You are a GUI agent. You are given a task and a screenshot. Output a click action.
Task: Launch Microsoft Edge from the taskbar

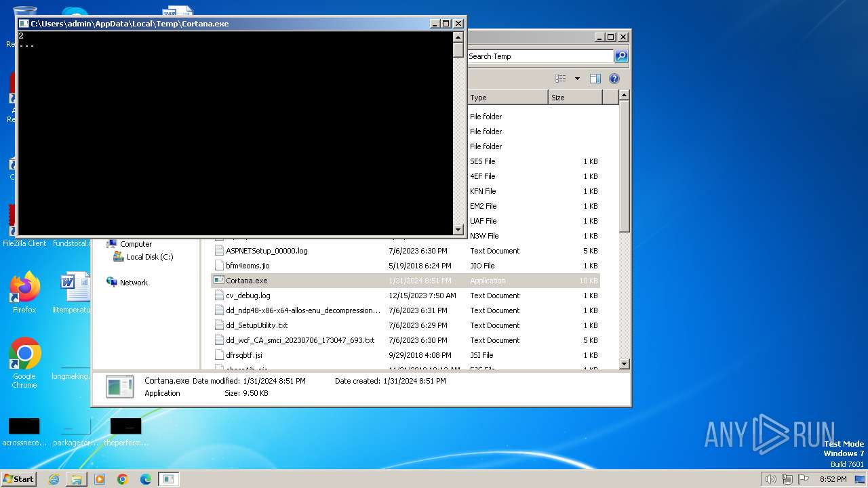146,479
